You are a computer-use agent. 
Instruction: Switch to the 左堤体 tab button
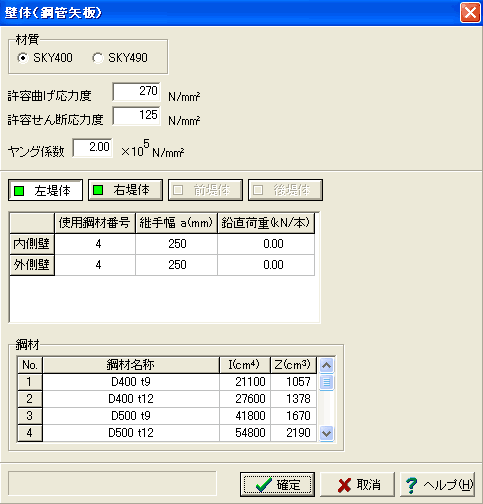pos(45,190)
